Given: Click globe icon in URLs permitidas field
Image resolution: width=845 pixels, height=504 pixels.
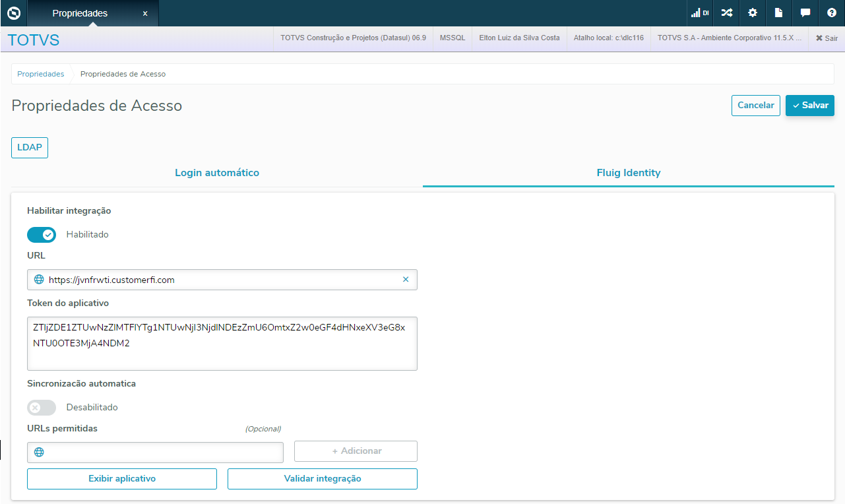Looking at the screenshot, I should coord(39,453).
